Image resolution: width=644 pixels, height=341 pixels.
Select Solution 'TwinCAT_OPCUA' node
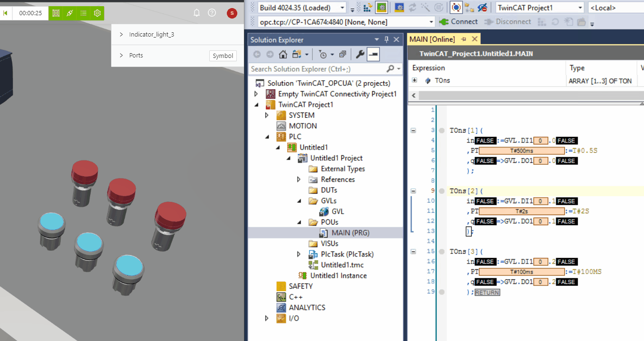(328, 83)
